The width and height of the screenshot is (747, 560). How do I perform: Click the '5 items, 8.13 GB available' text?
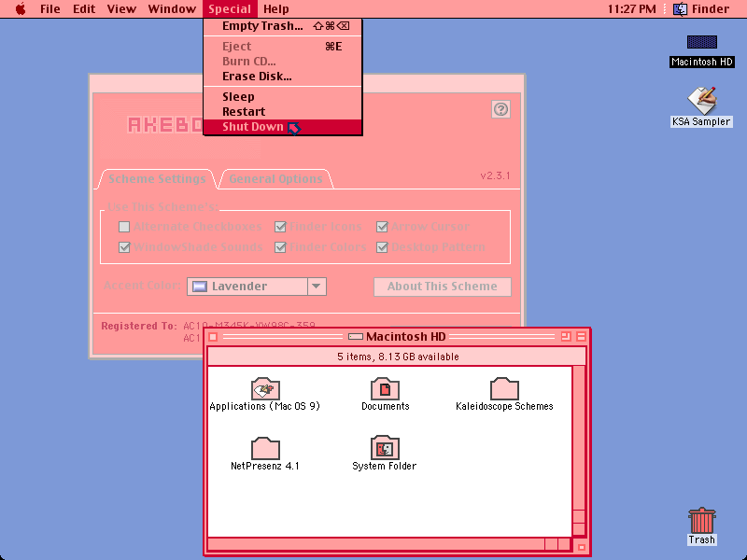398,357
